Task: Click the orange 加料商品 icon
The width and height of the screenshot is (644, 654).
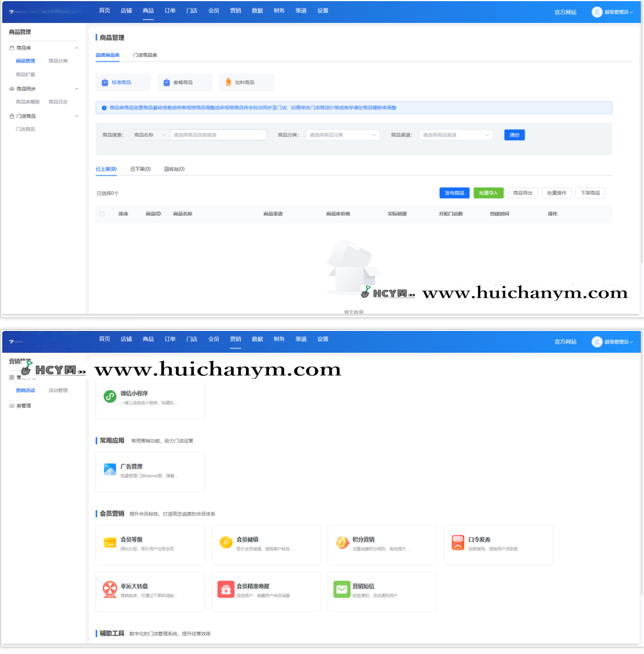Action: (229, 82)
